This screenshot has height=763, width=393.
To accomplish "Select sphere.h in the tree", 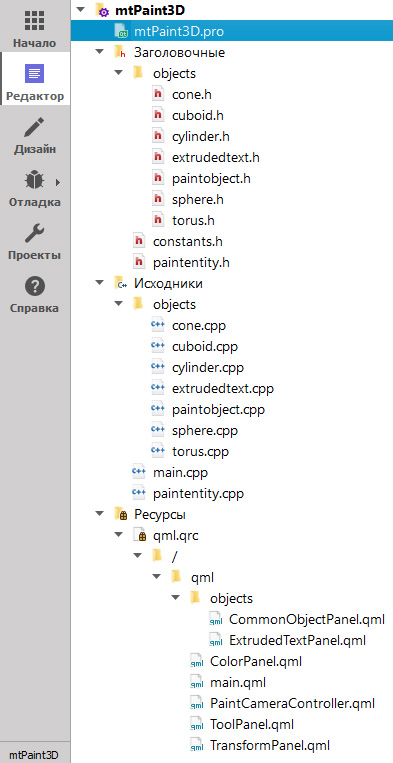I will 197,200.
